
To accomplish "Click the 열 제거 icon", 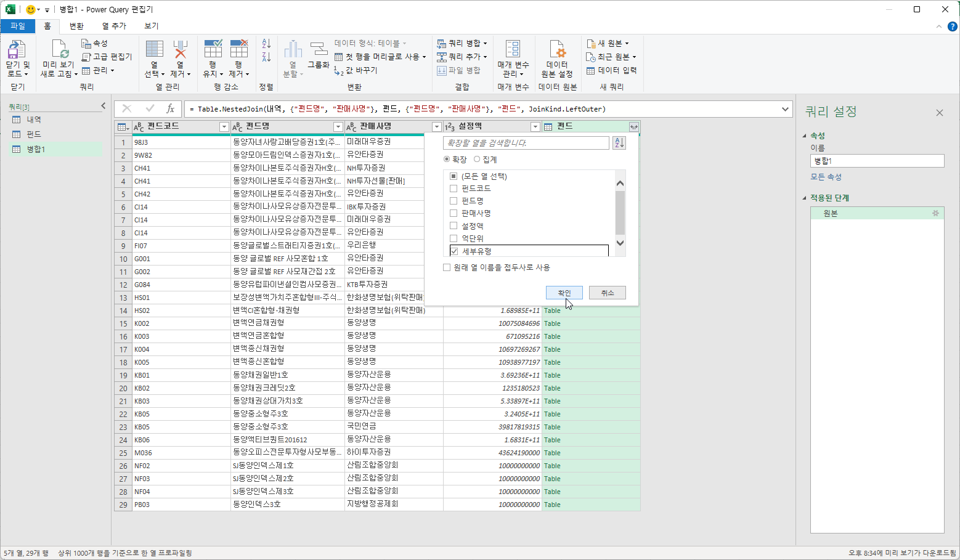I will (180, 49).
